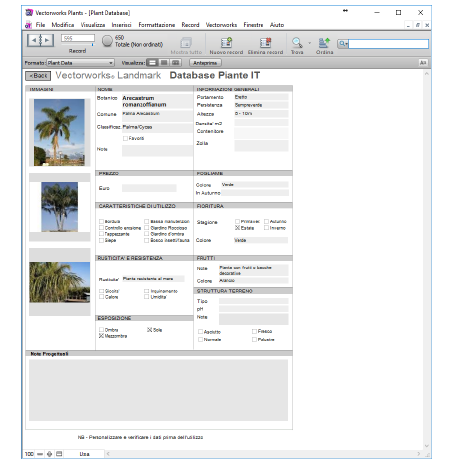Screen dimensions: 451x463
Task: Click the Mostra tutto icon
Action: click(x=186, y=43)
